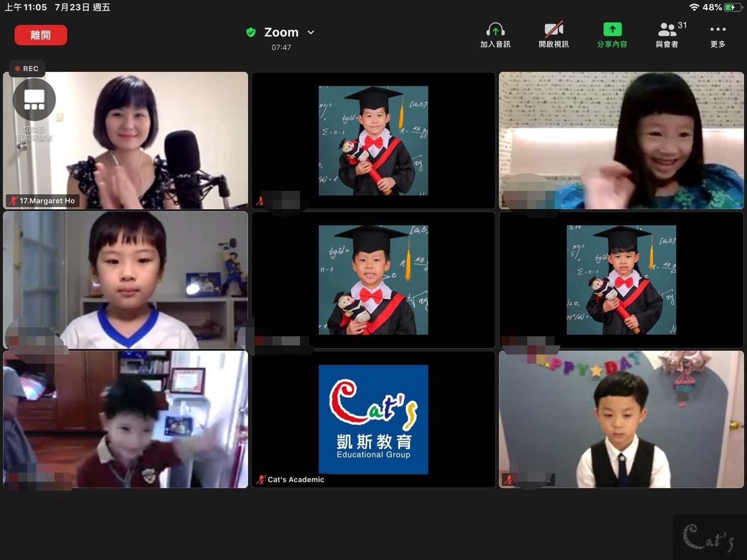The height and width of the screenshot is (560, 747).
Task: Select the Cat's Academic logo tile
Action: point(373,419)
